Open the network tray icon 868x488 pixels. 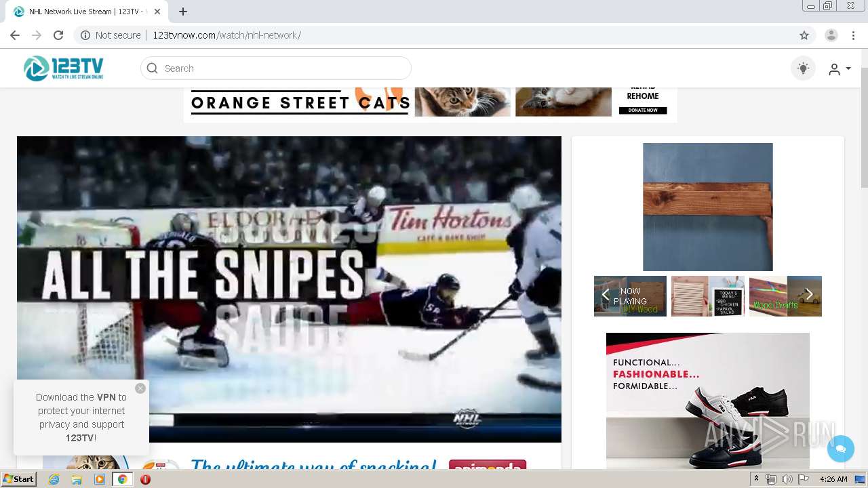click(x=771, y=479)
